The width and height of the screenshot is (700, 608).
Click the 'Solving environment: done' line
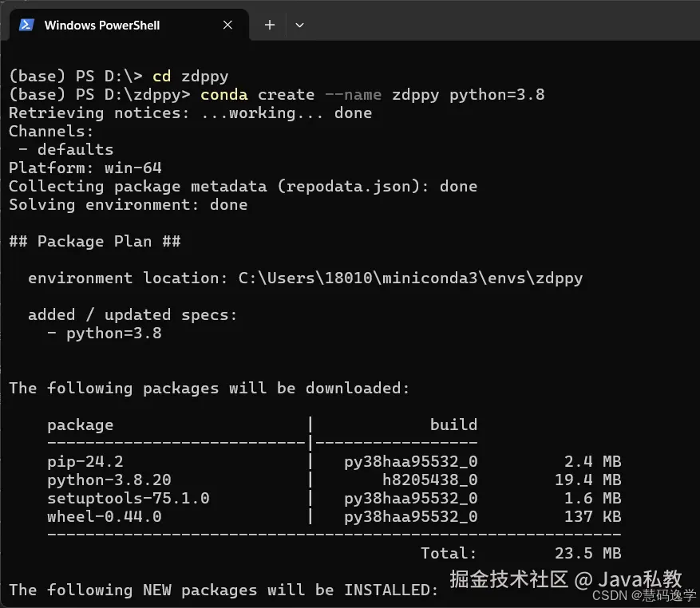(x=129, y=205)
